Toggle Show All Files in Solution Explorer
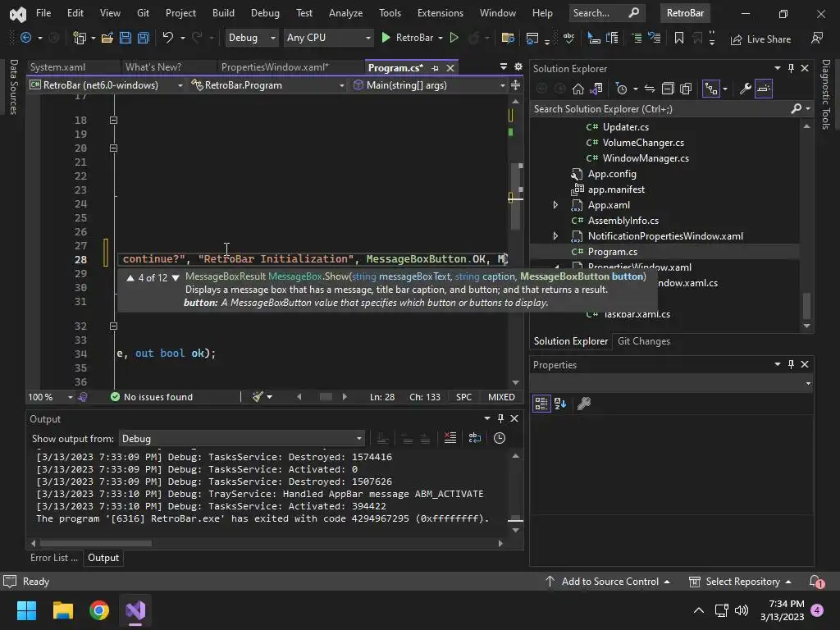 pos(686,89)
